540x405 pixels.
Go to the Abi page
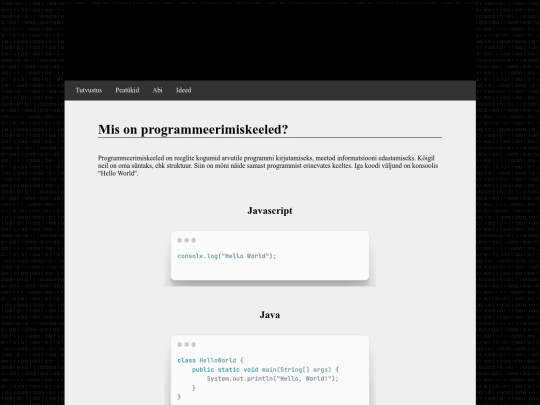157,90
